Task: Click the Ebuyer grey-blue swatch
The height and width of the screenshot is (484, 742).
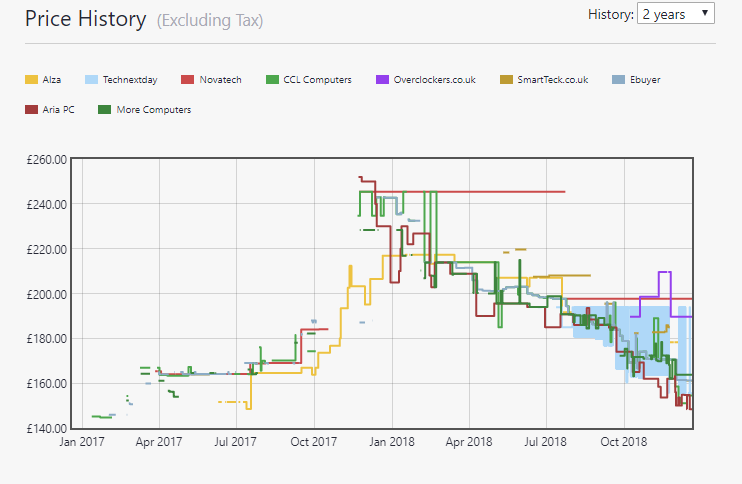Action: pos(618,80)
